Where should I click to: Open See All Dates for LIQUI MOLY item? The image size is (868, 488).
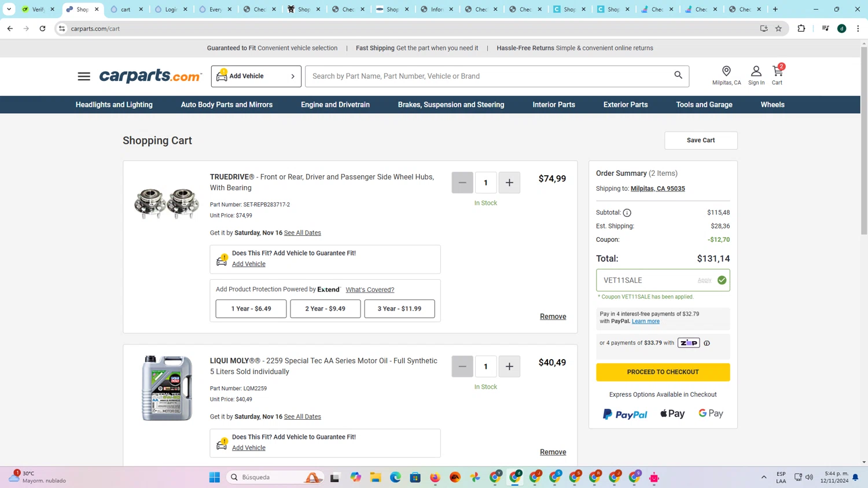[x=303, y=417]
